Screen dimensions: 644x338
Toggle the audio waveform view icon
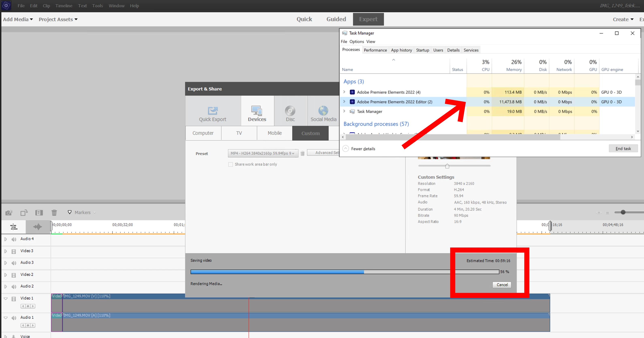point(37,227)
